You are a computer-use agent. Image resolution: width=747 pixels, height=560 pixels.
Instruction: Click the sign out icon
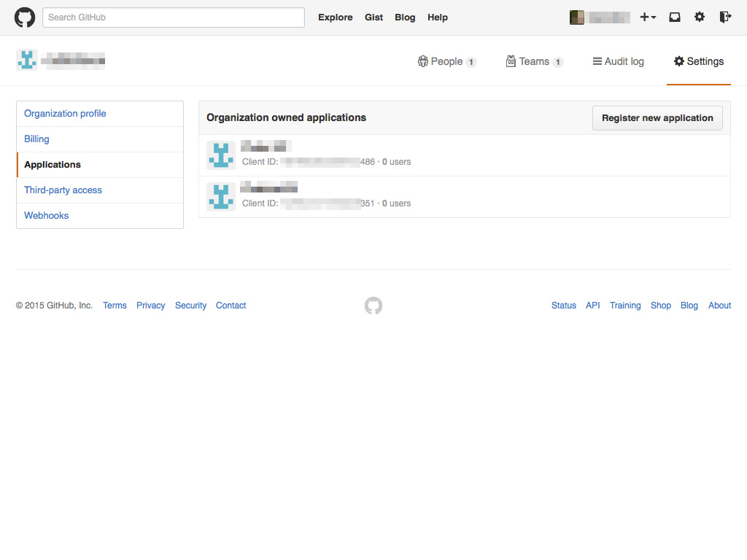tap(724, 17)
